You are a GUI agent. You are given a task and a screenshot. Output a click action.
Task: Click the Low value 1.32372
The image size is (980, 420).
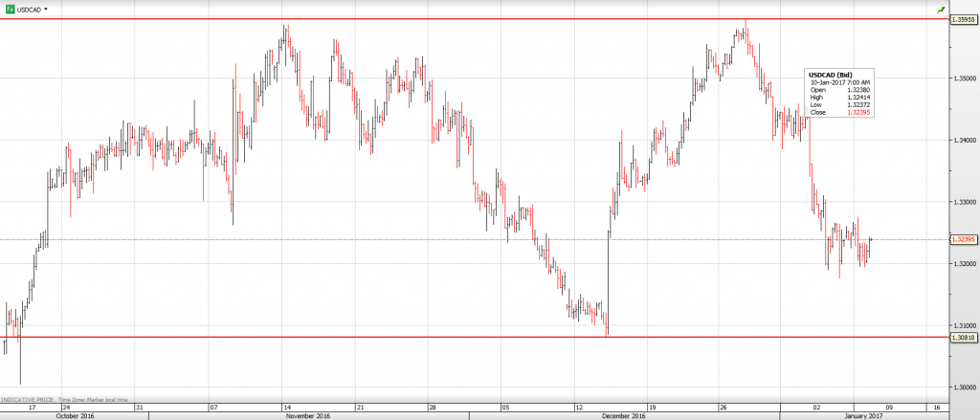point(859,104)
